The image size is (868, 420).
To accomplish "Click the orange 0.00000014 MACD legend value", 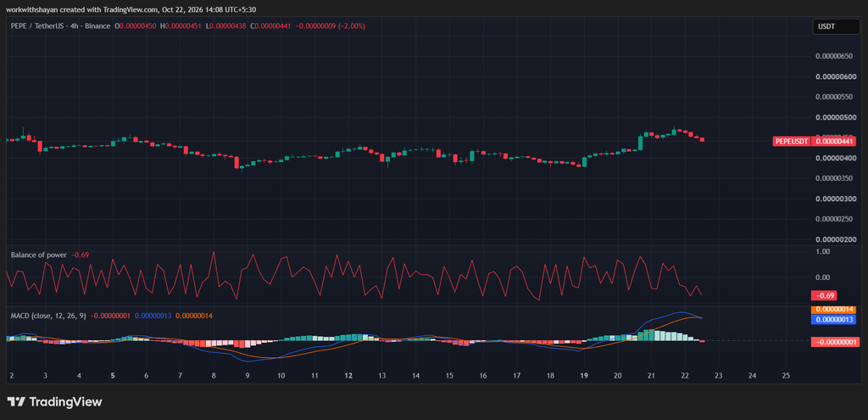I will click(194, 316).
